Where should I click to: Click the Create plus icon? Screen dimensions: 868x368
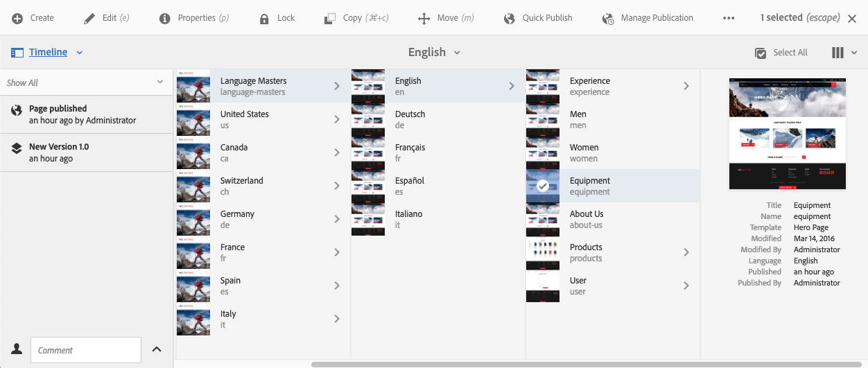click(17, 18)
